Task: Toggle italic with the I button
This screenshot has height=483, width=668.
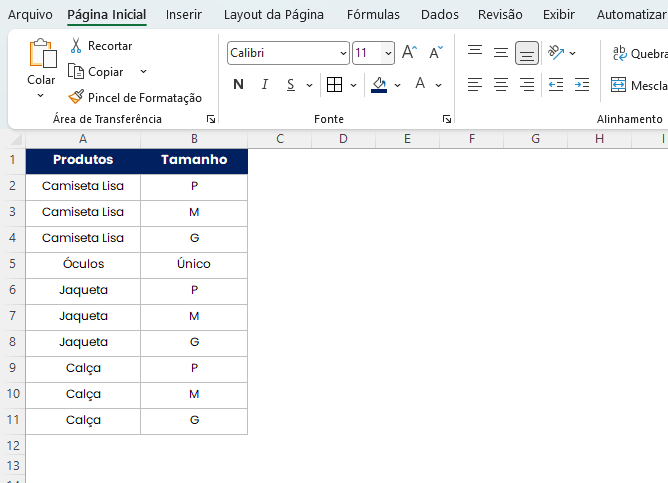Action: tap(265, 84)
